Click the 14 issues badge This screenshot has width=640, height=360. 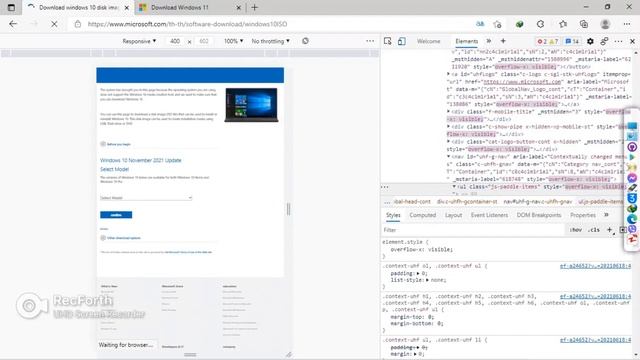tap(572, 41)
